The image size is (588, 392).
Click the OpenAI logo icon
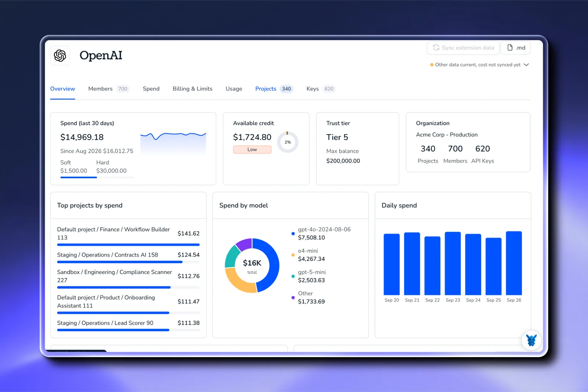[60, 55]
